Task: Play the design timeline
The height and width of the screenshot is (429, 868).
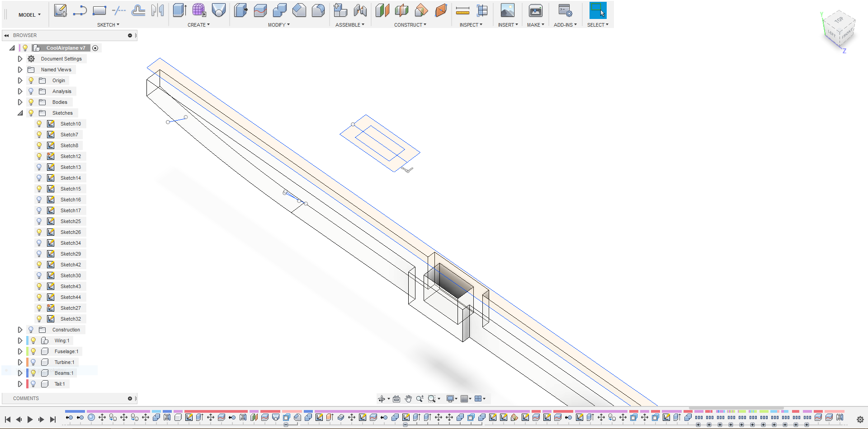Action: point(30,420)
